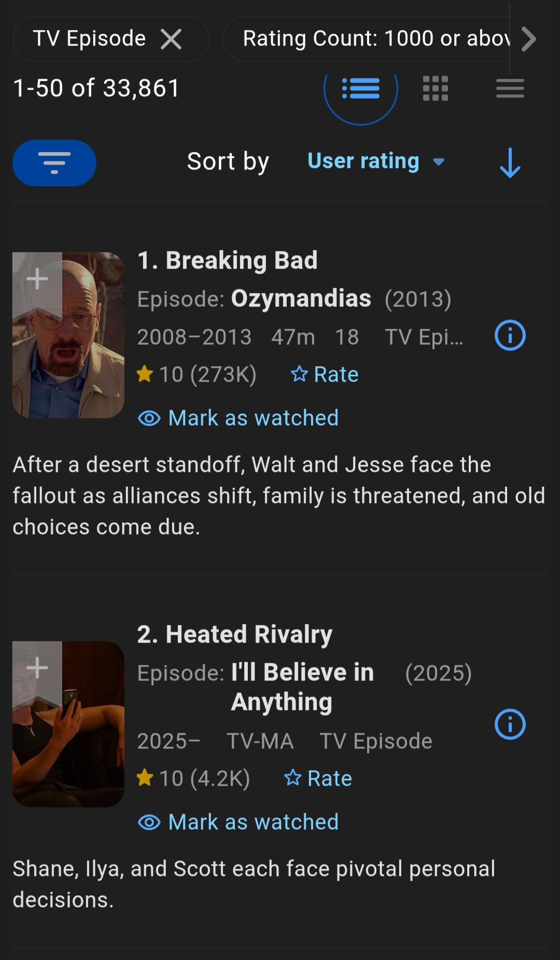This screenshot has height=960, width=560.
Task: Mark Ozymandias as watched
Action: [x=238, y=418]
